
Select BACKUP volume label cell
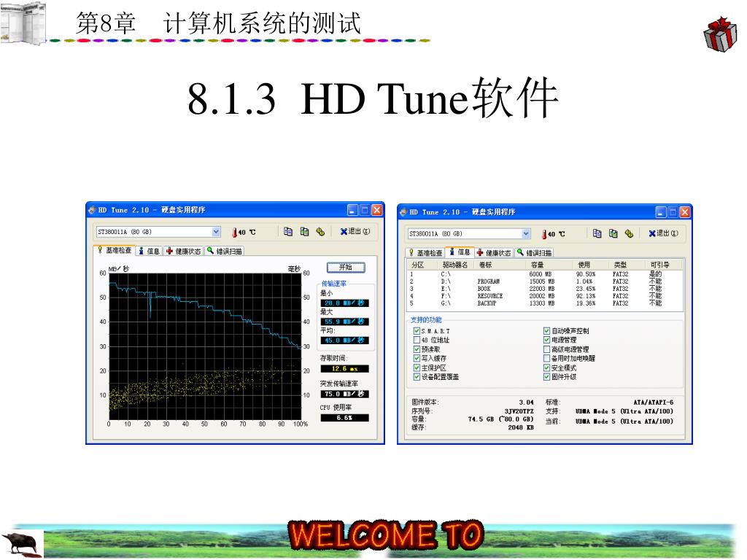487,303
